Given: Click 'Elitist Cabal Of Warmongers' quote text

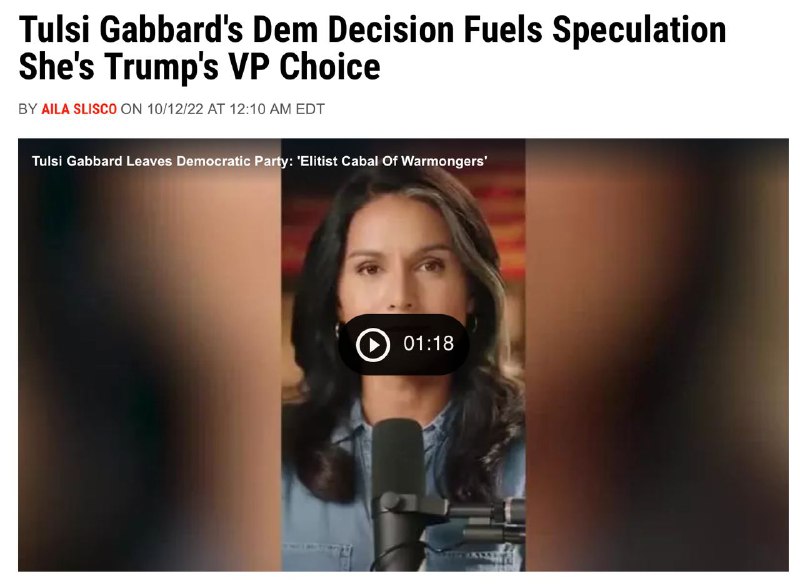Looking at the screenshot, I should point(392,161).
